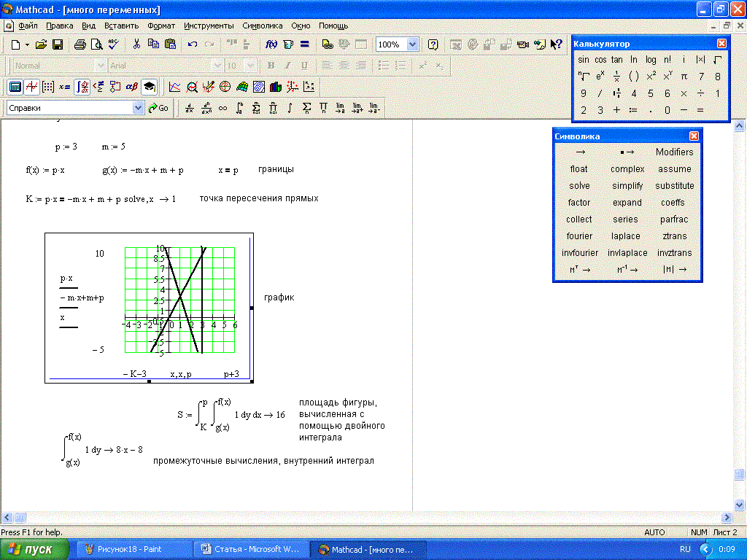Close the Калькулятор palette
747x560 pixels.
tap(721, 44)
